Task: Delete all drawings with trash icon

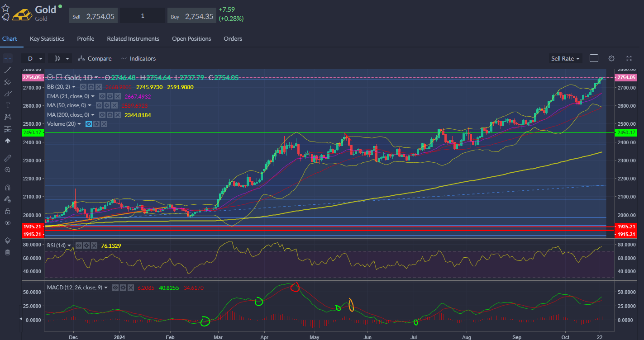Action: pos(7,252)
